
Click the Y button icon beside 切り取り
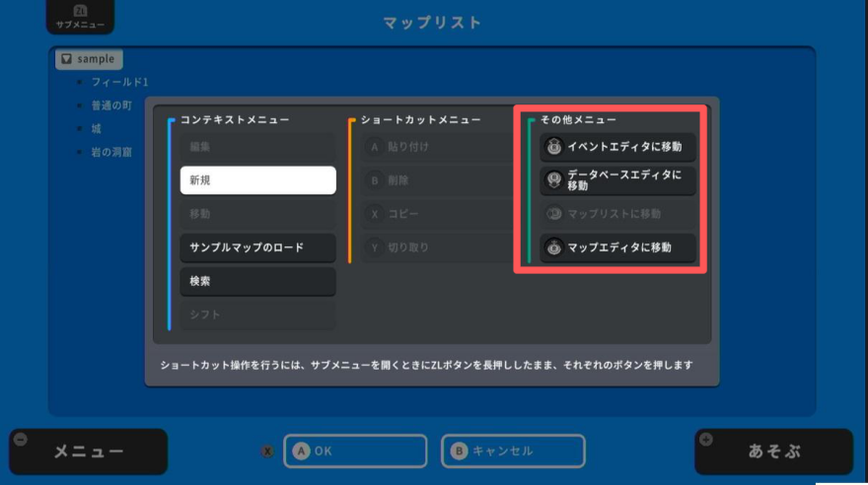pyautogui.click(x=375, y=247)
